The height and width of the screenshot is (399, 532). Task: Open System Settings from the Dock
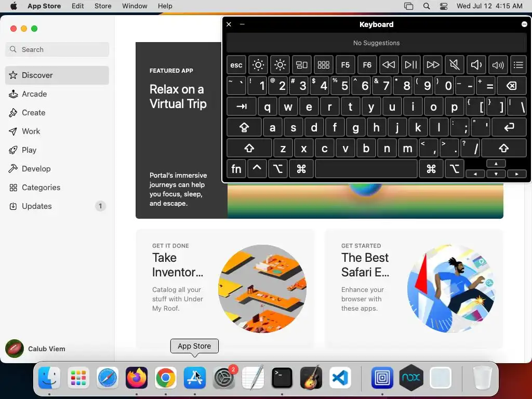tap(224, 378)
